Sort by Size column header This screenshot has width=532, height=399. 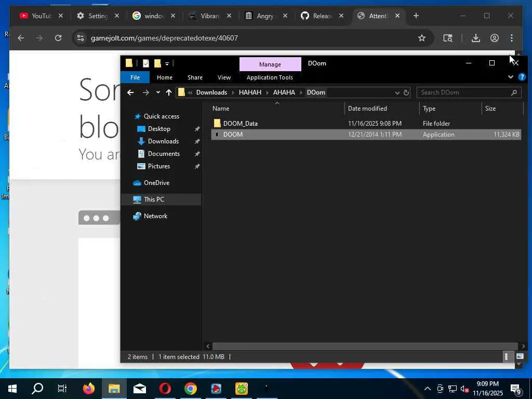pyautogui.click(x=490, y=109)
